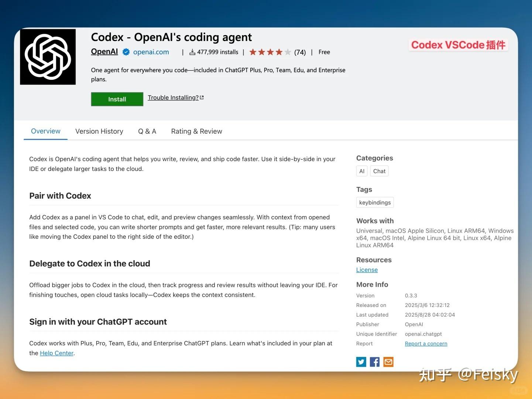Open the Trouble Installing help link
Screen dimensions: 532x399
[173, 97]
